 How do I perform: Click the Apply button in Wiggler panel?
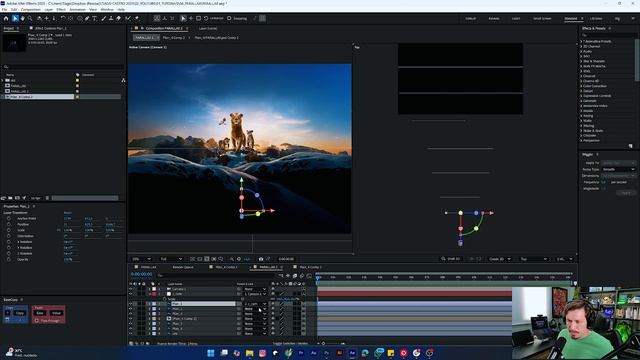(x=626, y=193)
